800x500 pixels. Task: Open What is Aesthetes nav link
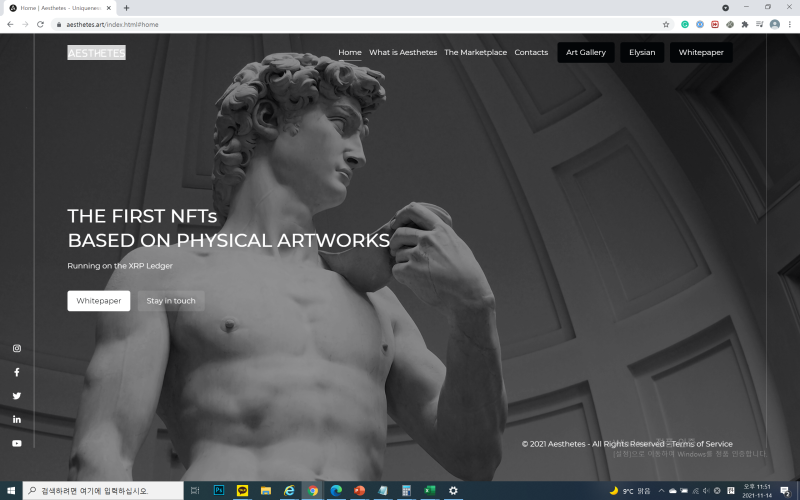(403, 52)
